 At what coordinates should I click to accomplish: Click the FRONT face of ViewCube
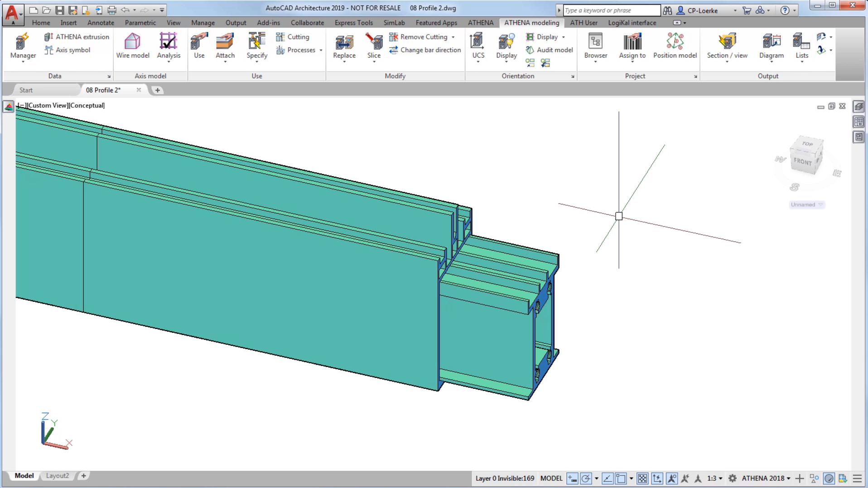[803, 162]
